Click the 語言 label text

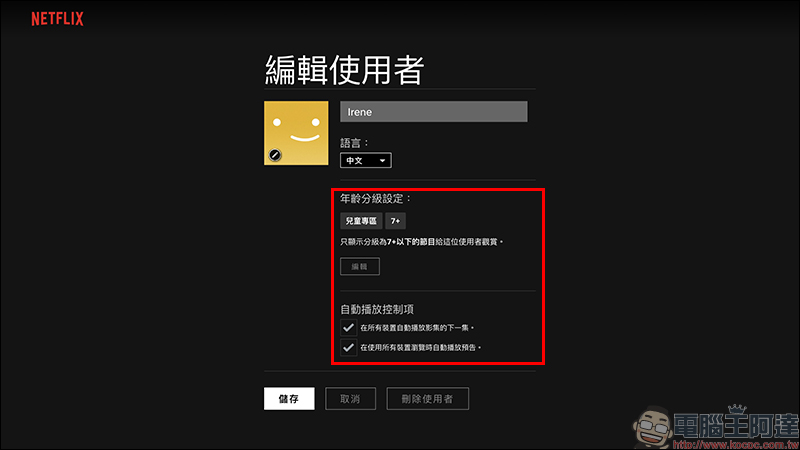tap(354, 143)
